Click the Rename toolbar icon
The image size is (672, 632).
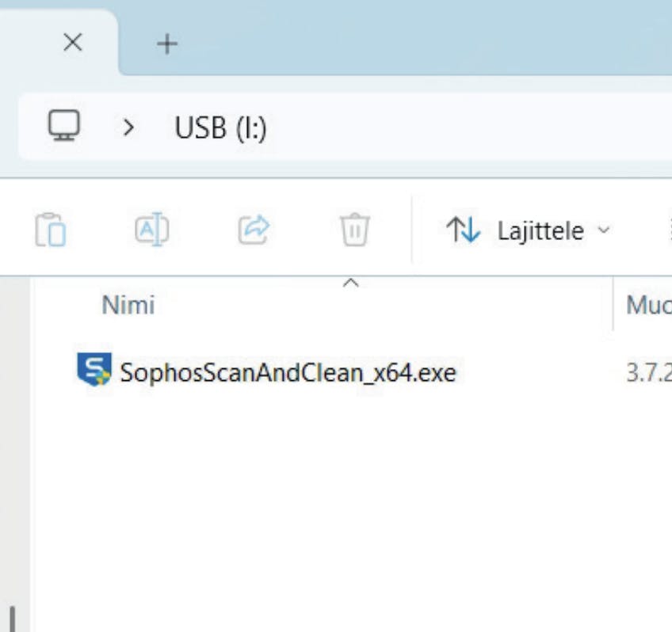[x=151, y=230]
